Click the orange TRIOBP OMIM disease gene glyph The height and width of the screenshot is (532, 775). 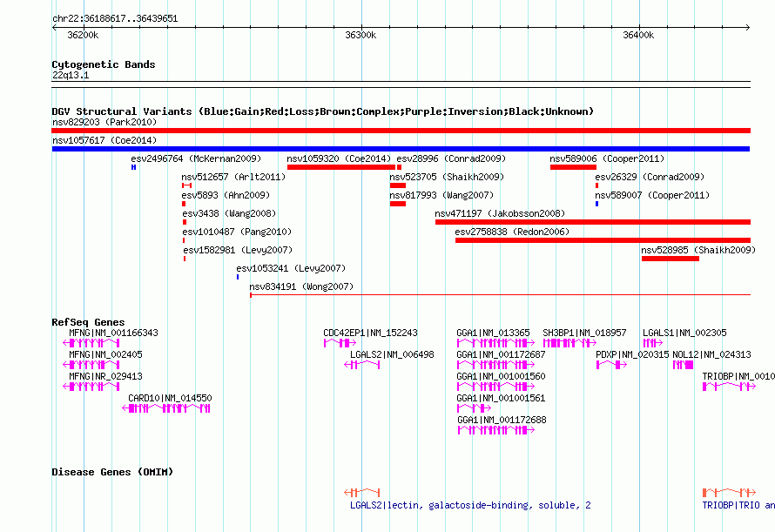click(729, 493)
